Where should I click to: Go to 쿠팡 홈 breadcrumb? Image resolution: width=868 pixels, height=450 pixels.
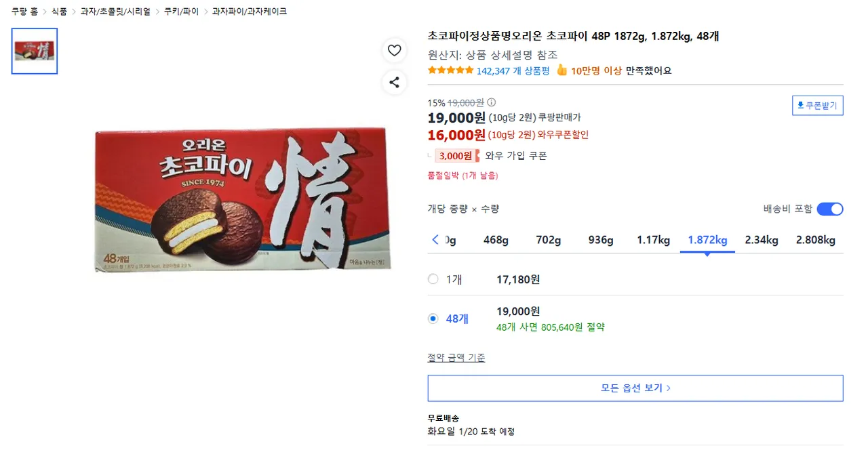point(24,12)
